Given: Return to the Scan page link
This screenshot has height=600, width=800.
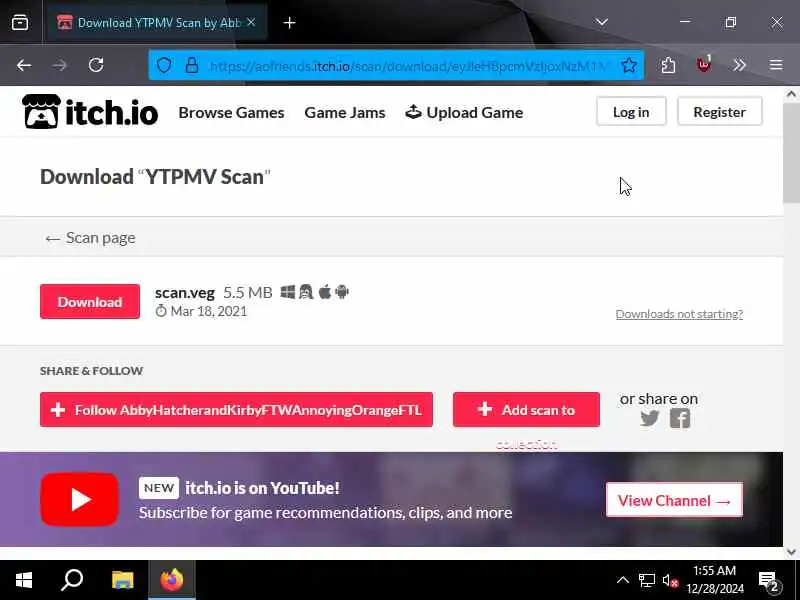Looking at the screenshot, I should pos(90,238).
